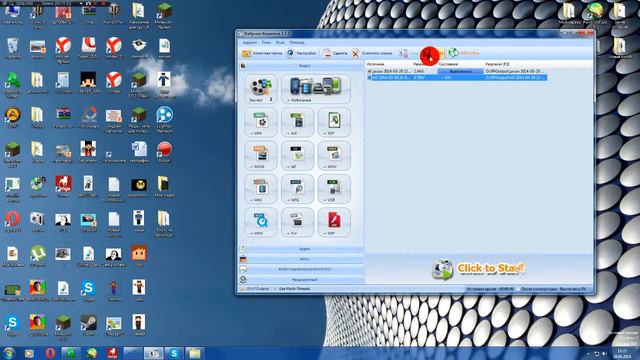640x360 pixels.
Task: Open the Windows Start orb
Action: (9, 353)
